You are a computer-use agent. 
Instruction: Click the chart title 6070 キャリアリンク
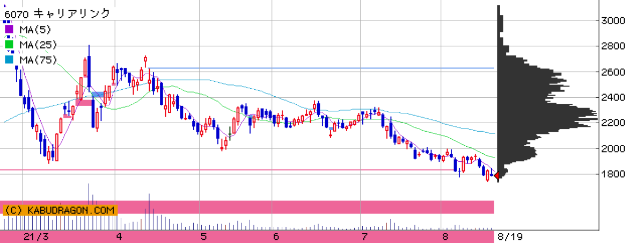(x=57, y=13)
